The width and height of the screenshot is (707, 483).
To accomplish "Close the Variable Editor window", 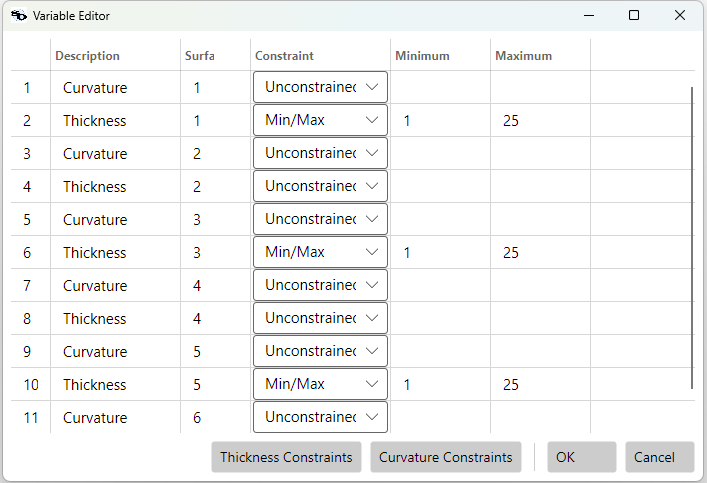I will [x=680, y=15].
